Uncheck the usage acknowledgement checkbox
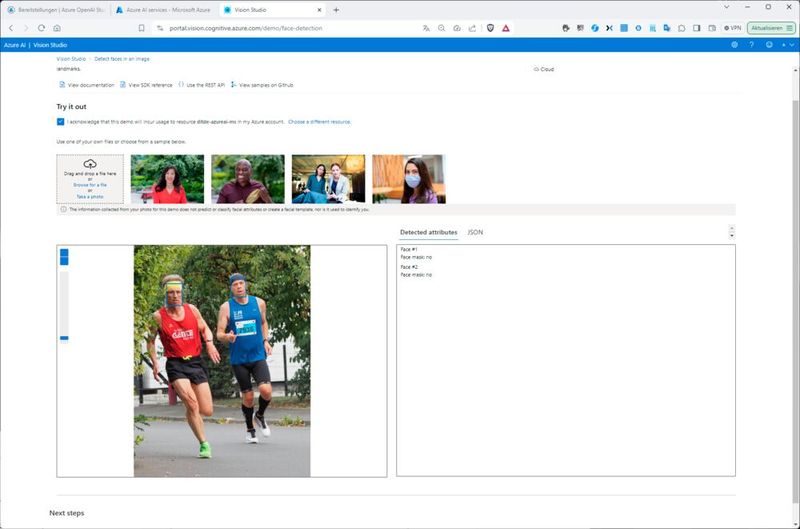The width and height of the screenshot is (800, 529). (60, 121)
